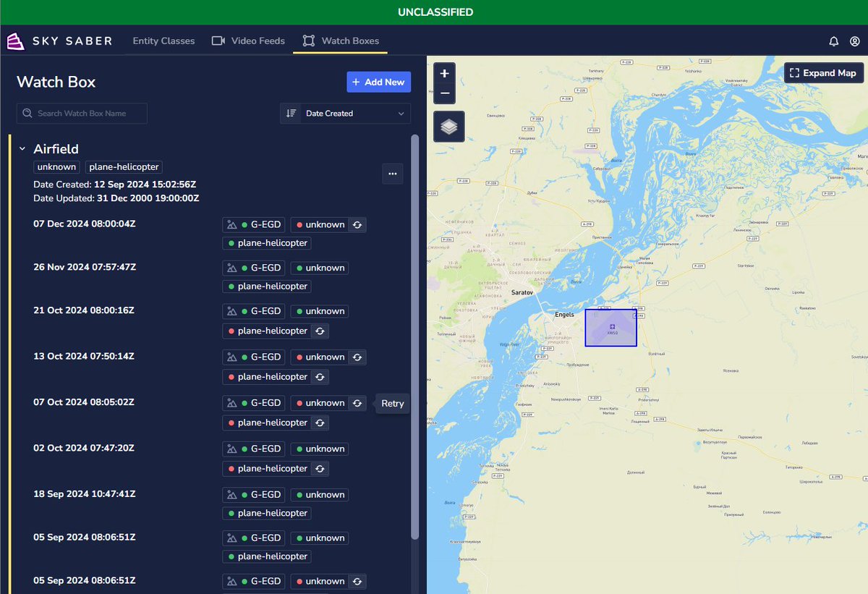Viewport: 868px width, 594px height.
Task: Open the Date Created sort dropdown
Action: (x=345, y=114)
